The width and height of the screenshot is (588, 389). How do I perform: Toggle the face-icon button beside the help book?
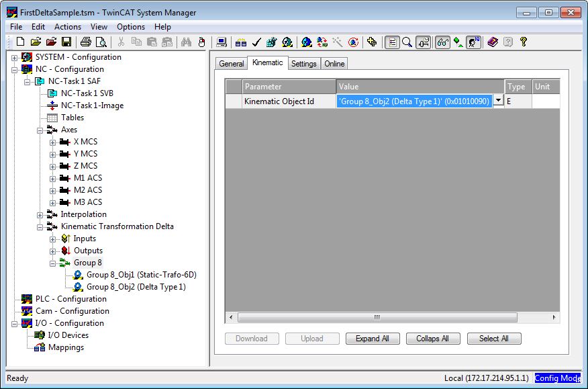[474, 42]
